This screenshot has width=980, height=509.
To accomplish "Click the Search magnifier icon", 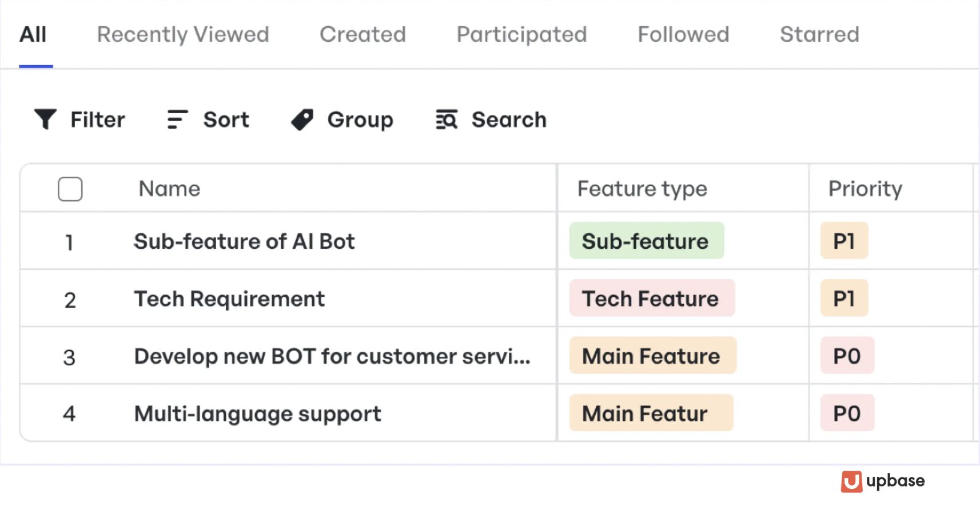I will tap(447, 120).
